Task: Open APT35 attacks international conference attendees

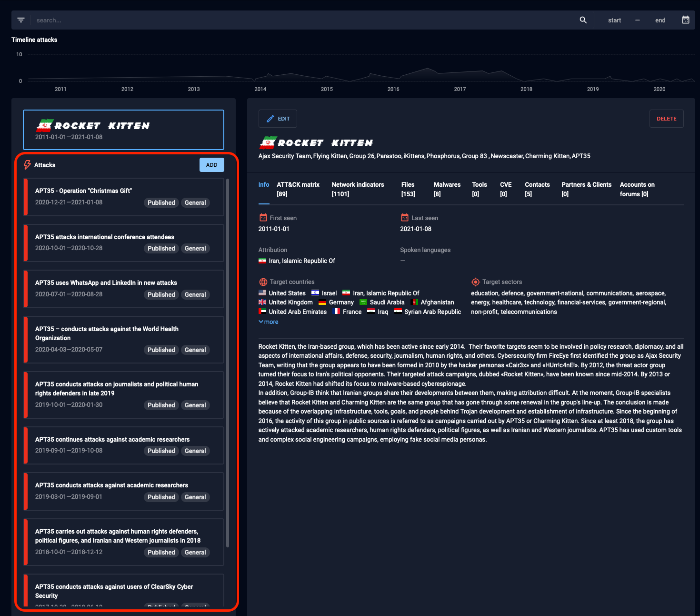Action: coord(124,243)
